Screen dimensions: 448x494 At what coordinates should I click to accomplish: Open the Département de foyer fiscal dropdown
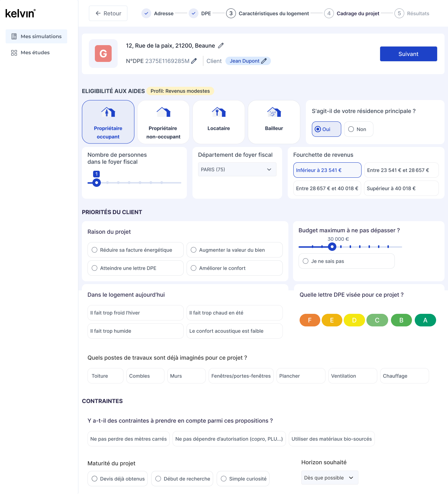[x=237, y=169]
